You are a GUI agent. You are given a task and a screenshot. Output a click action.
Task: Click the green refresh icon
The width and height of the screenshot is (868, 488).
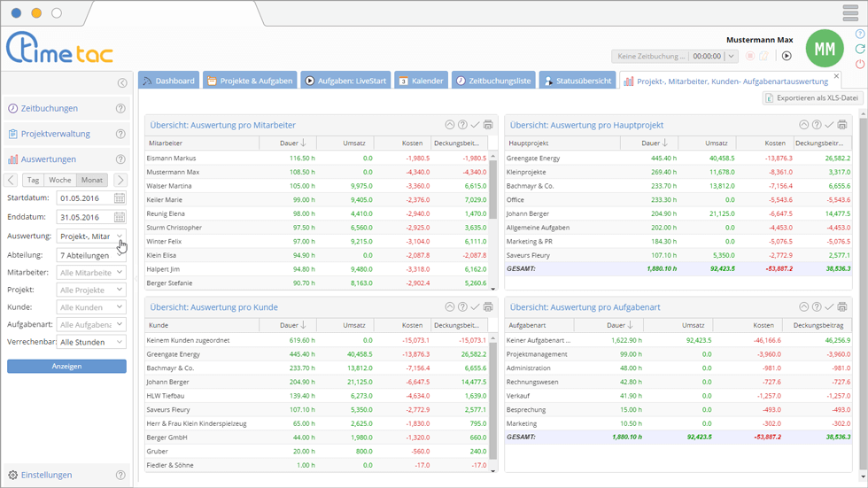860,50
